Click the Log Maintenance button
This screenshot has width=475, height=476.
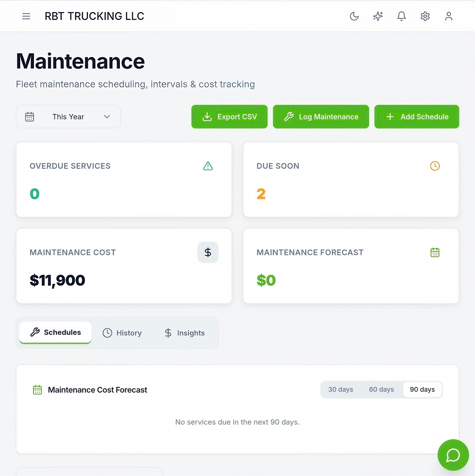tap(321, 117)
